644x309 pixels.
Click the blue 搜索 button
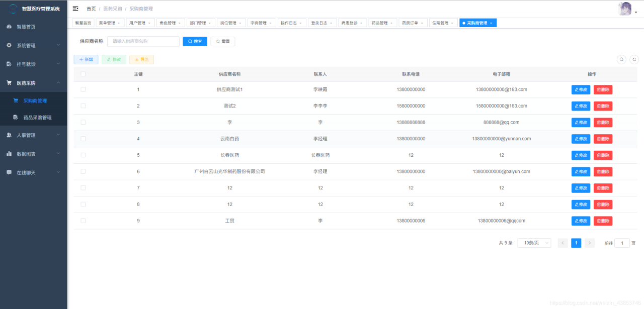point(195,41)
